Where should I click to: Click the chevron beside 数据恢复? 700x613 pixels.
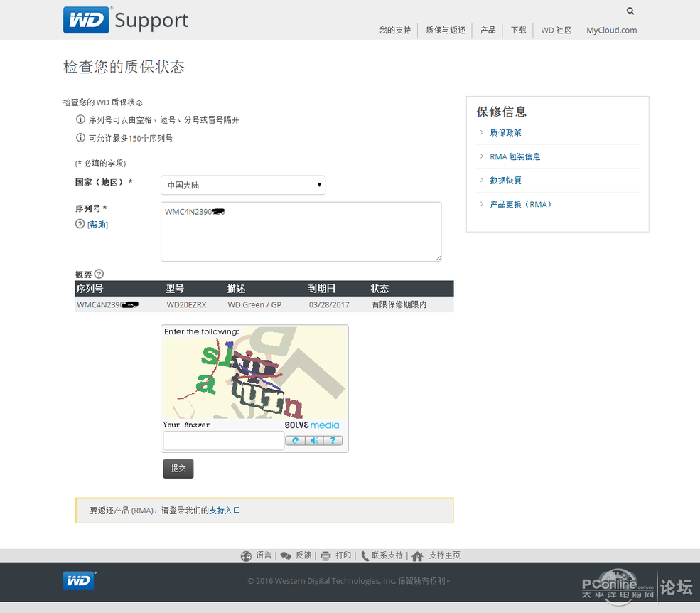(x=481, y=180)
